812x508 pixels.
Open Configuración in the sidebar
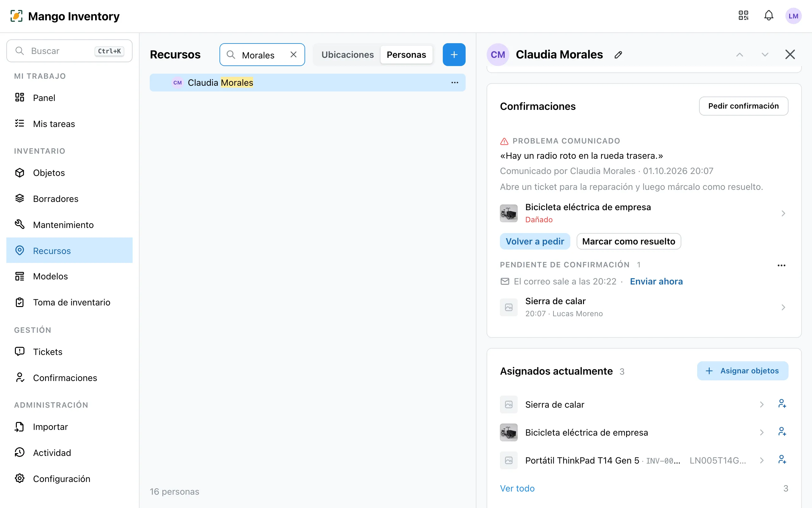click(x=69, y=479)
